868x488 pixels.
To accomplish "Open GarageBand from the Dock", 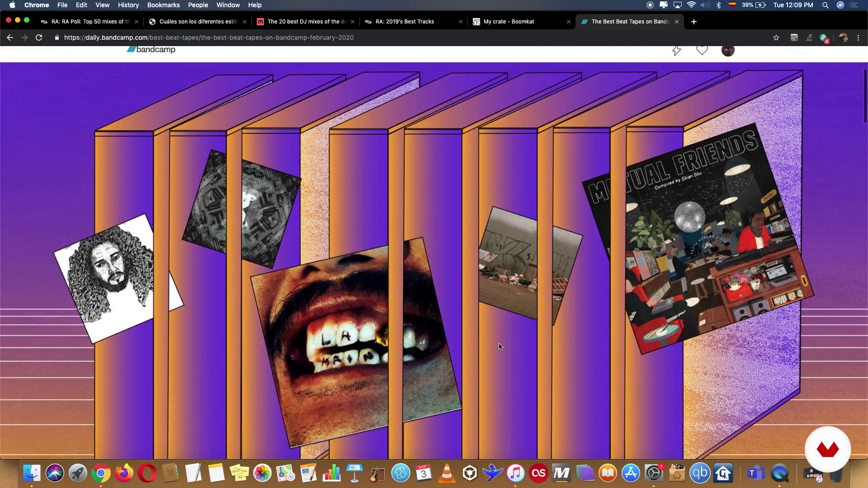I will point(377,473).
